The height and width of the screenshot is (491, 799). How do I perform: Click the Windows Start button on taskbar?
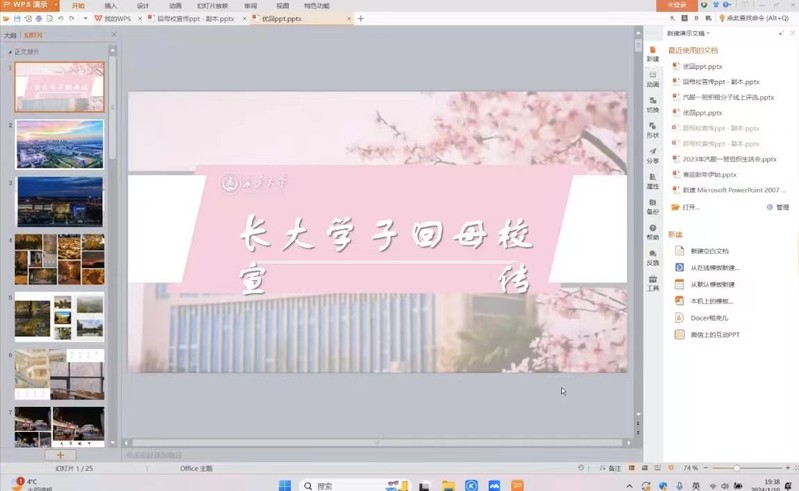click(x=285, y=486)
